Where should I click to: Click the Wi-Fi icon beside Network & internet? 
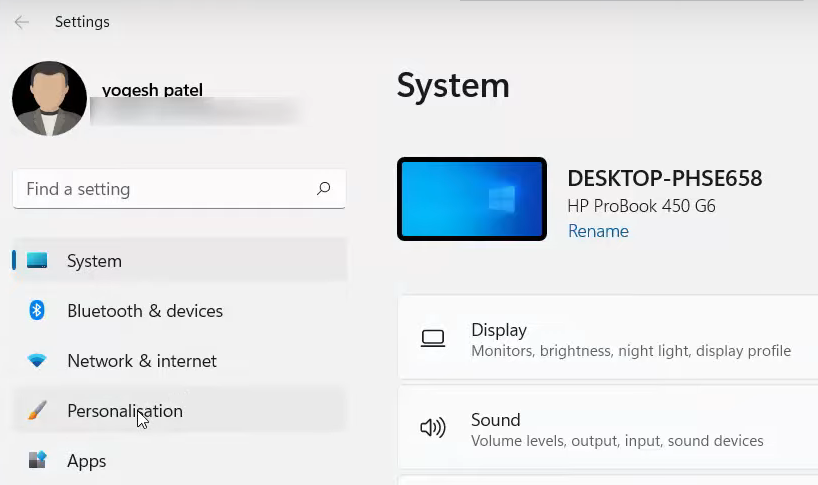coord(37,361)
